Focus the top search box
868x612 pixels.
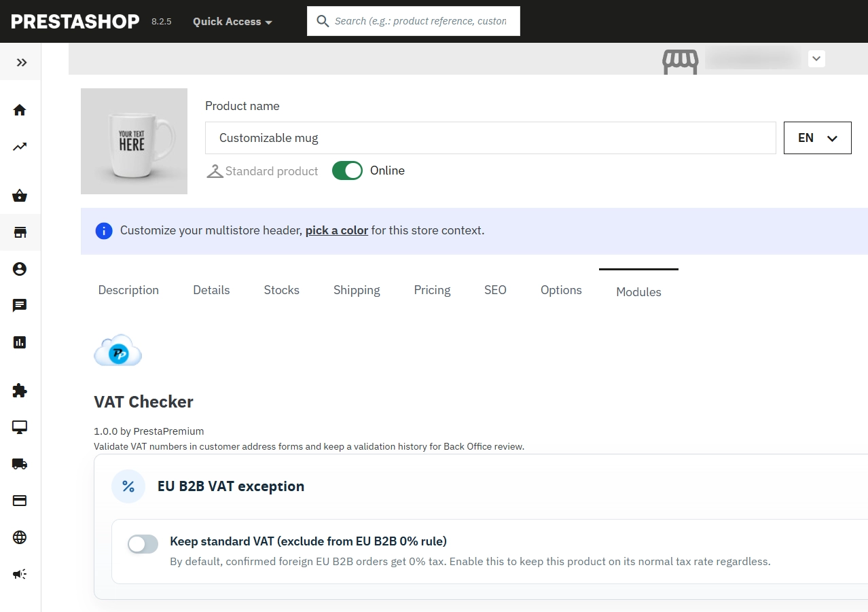(x=414, y=21)
